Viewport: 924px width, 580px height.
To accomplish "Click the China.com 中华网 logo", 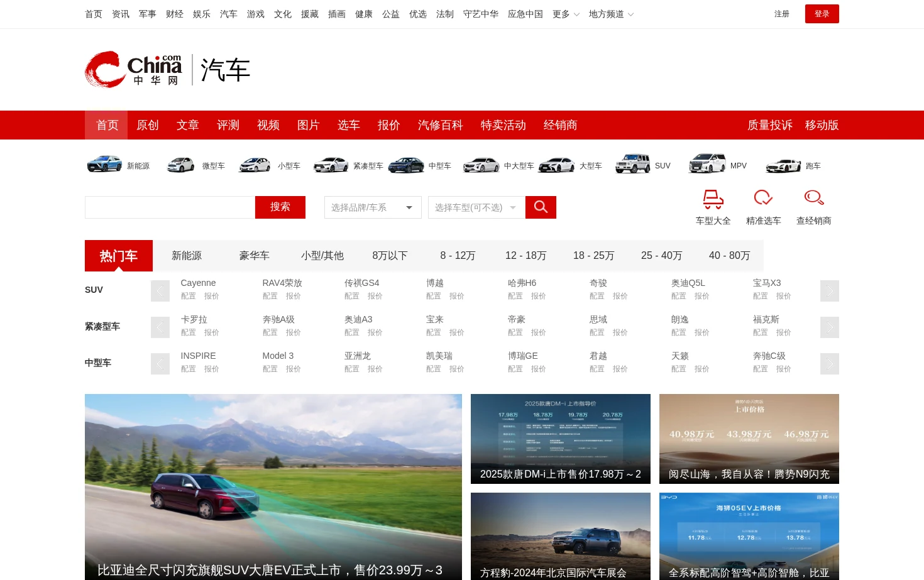I will click(x=133, y=69).
